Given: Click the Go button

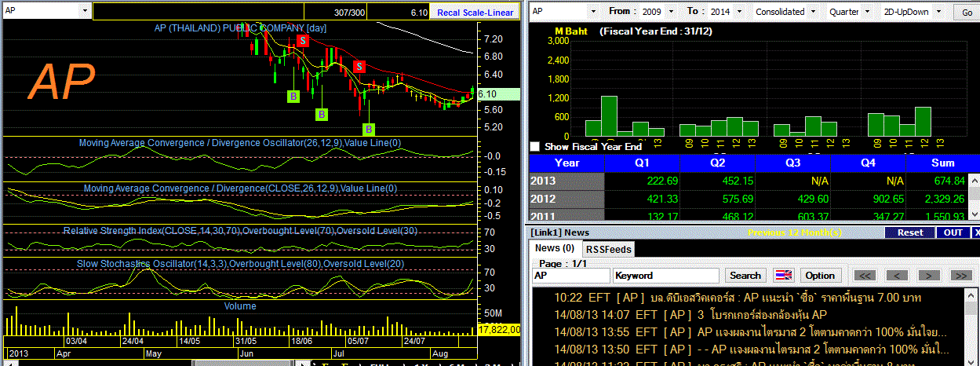Looking at the screenshot, I should (x=965, y=12).
